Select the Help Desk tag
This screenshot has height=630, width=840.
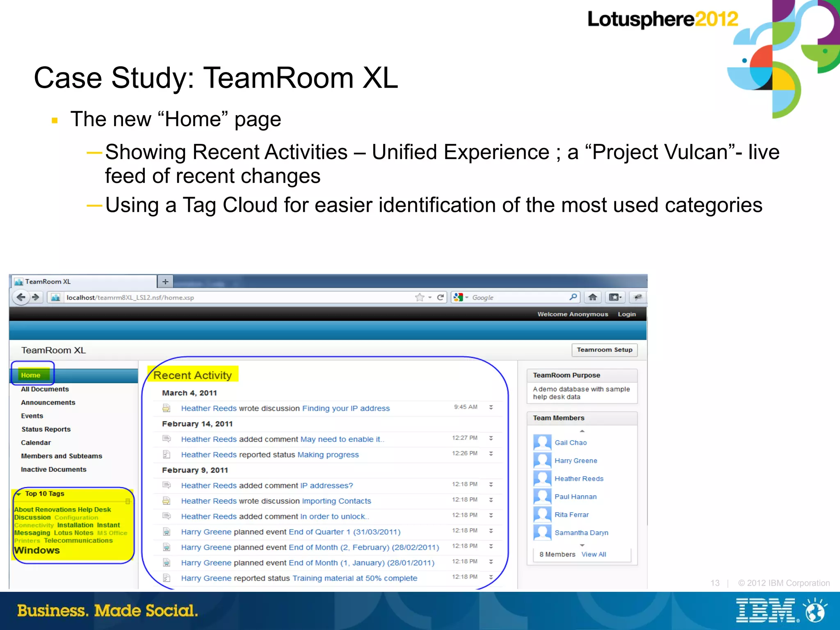[94, 509]
